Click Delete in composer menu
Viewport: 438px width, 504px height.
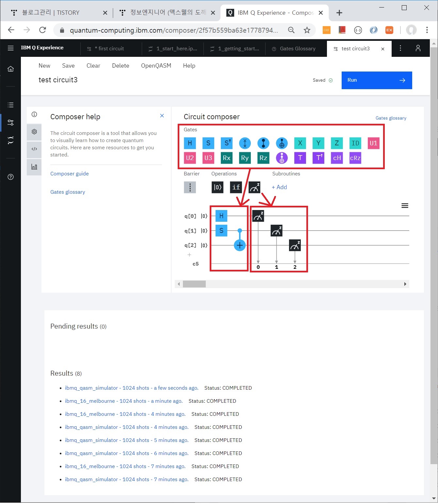[x=121, y=66]
